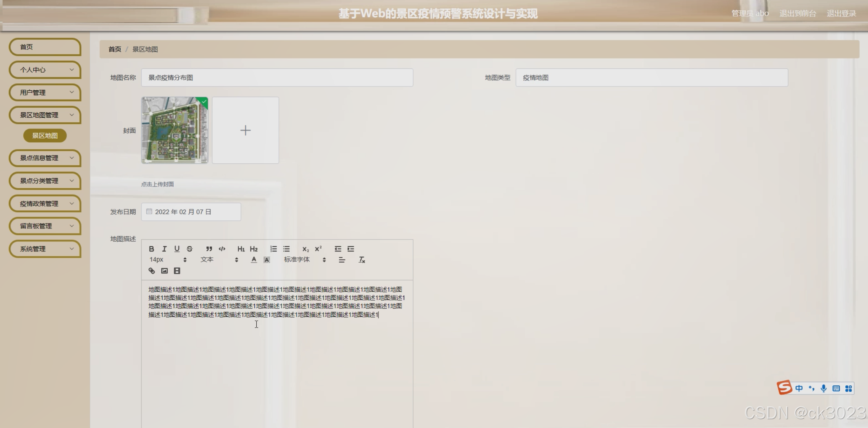This screenshot has width=868, height=428.
Task: Insert a link using the editor link icon
Action: pos(152,271)
